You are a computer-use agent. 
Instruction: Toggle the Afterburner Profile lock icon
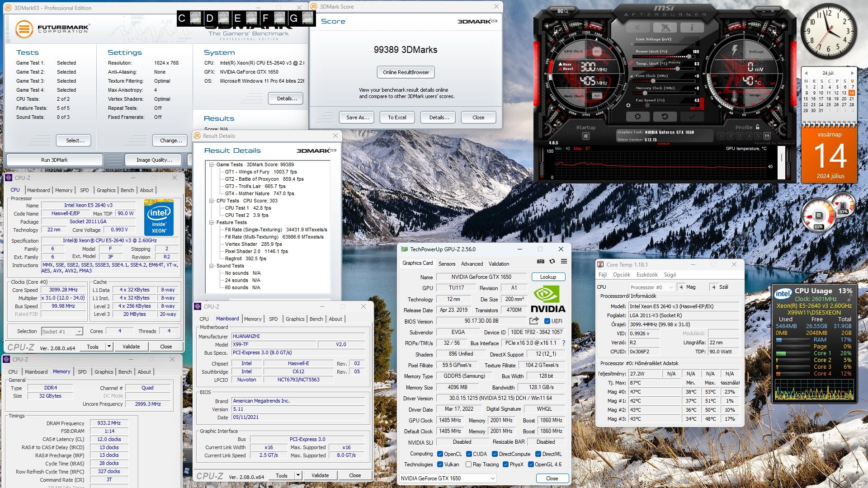click(758, 127)
